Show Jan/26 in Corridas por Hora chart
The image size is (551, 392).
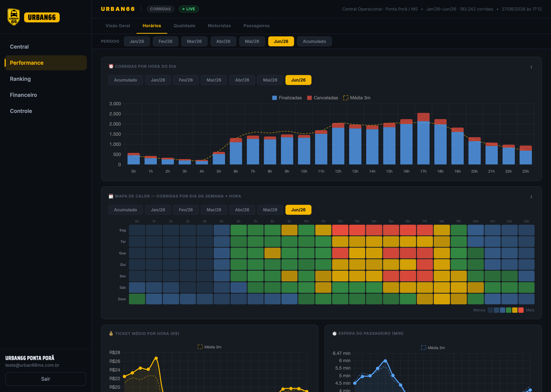[x=158, y=80]
